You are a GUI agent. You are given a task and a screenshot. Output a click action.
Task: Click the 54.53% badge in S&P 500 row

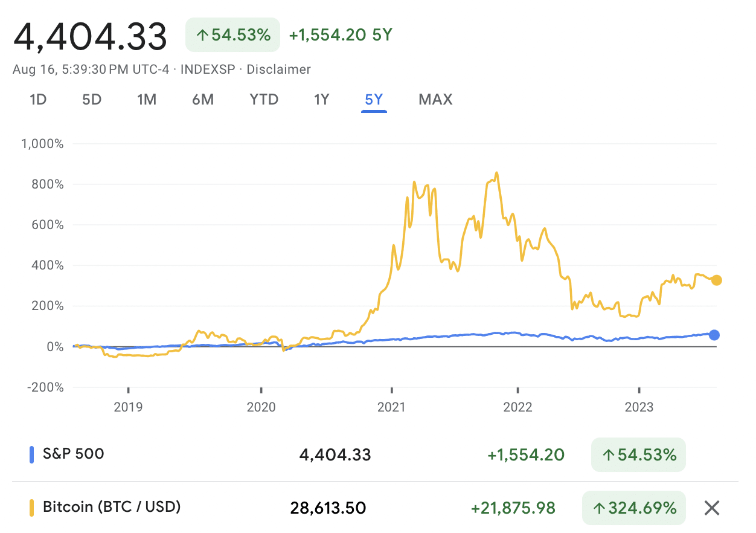pyautogui.click(x=638, y=454)
